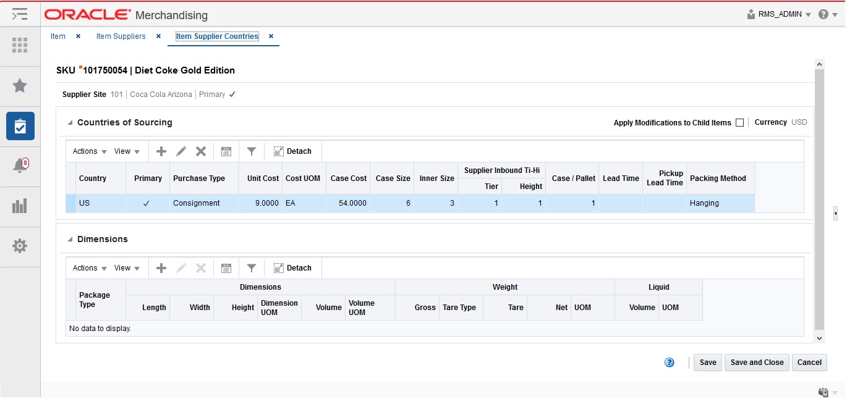Open the Reports sidebar icon

(x=20, y=206)
